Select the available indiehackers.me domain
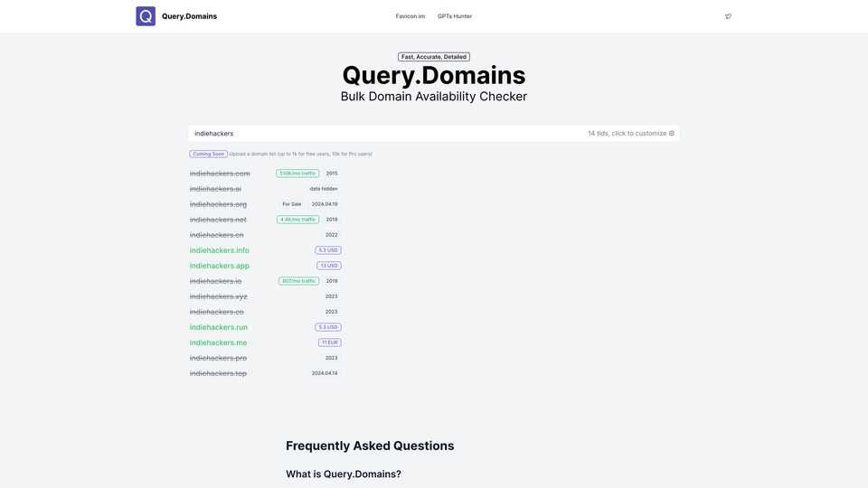The height and width of the screenshot is (488, 868). (218, 343)
